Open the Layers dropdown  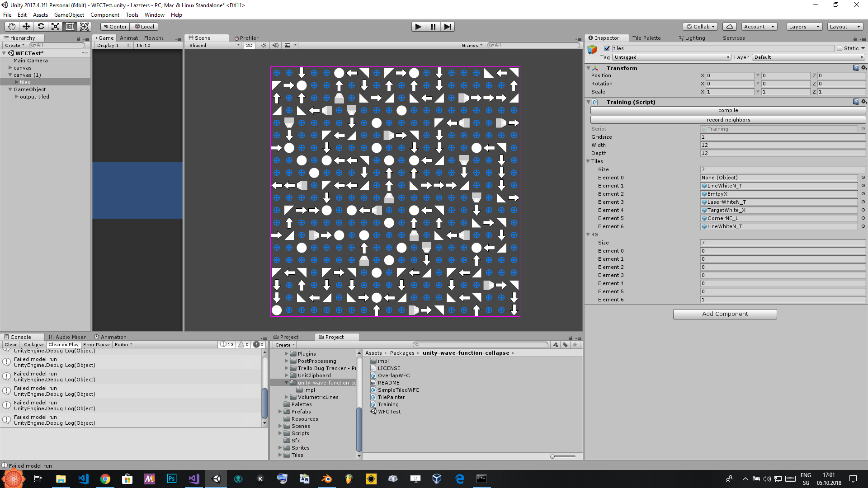click(804, 27)
